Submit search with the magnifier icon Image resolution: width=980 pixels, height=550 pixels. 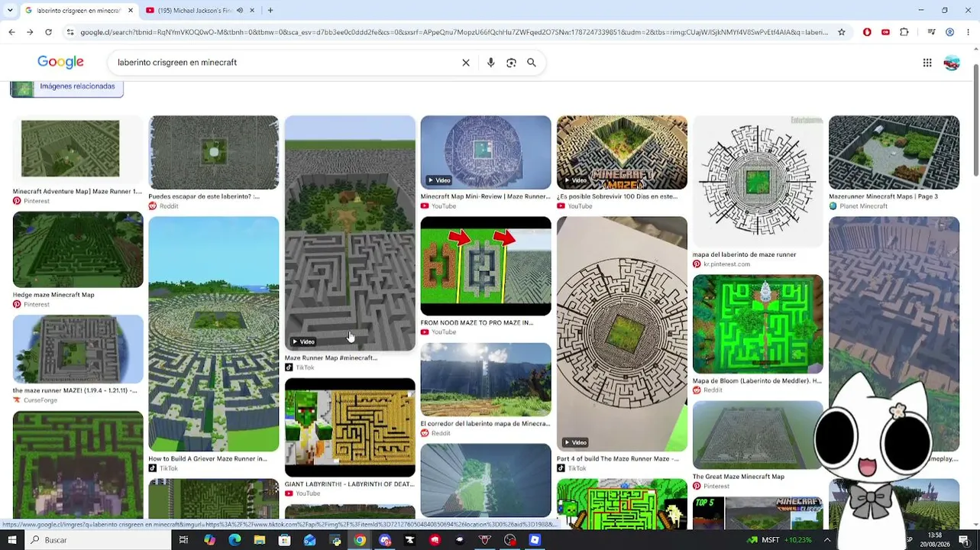tap(532, 63)
